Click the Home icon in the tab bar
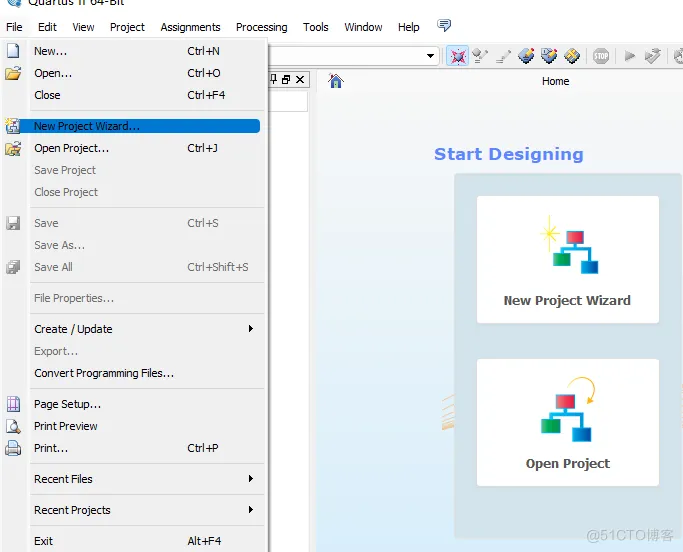Screen dimensions: 683x552 pyautogui.click(x=336, y=81)
